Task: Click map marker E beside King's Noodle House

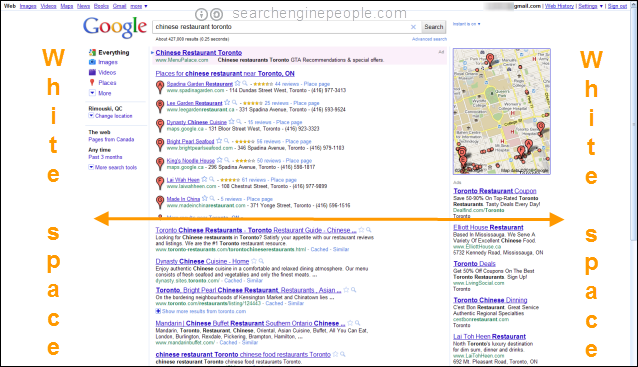Action: click(x=160, y=164)
